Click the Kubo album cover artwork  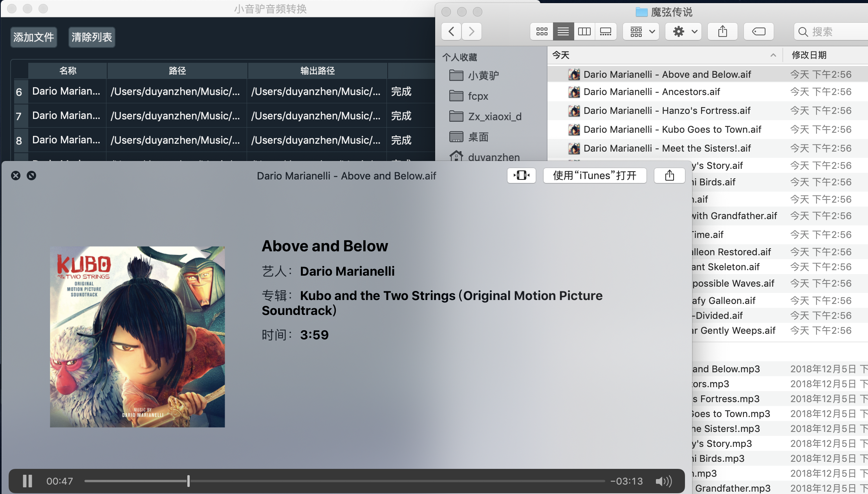(x=137, y=337)
